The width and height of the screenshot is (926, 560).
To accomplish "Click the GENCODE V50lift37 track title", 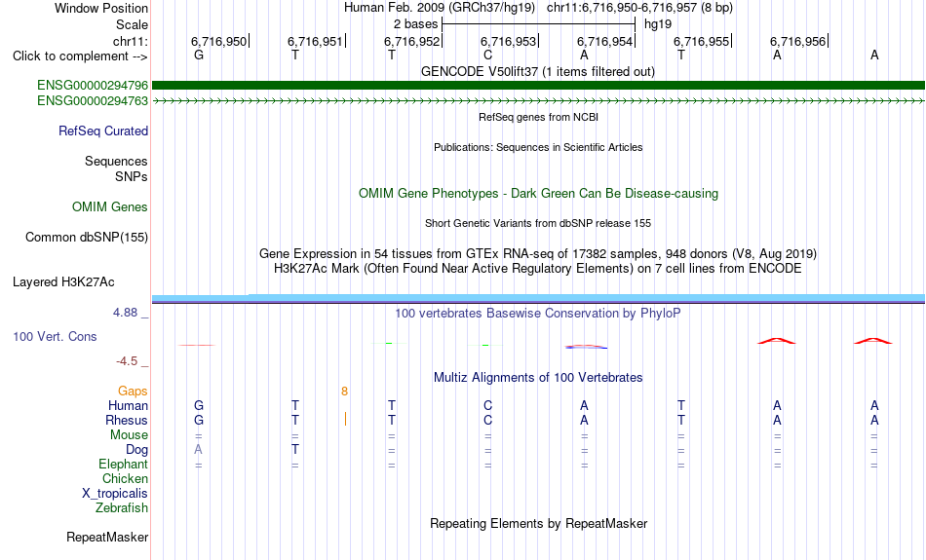I will [538, 72].
